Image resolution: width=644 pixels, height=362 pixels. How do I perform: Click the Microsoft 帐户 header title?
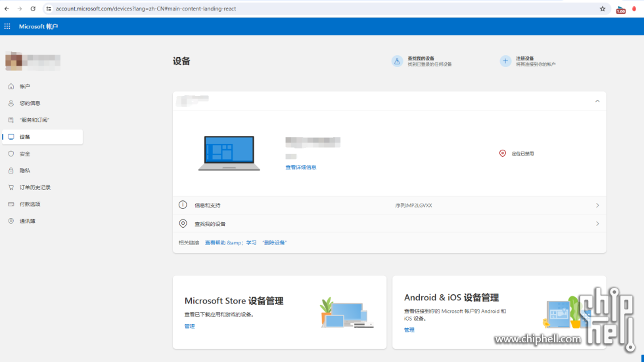[x=38, y=26]
